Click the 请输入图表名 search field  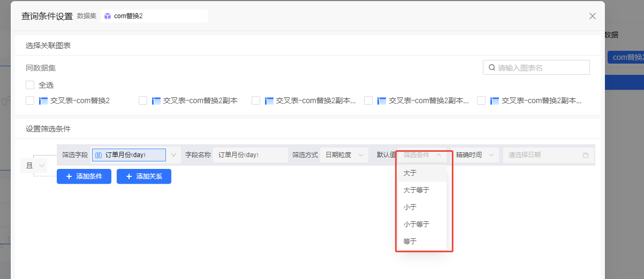click(x=541, y=68)
